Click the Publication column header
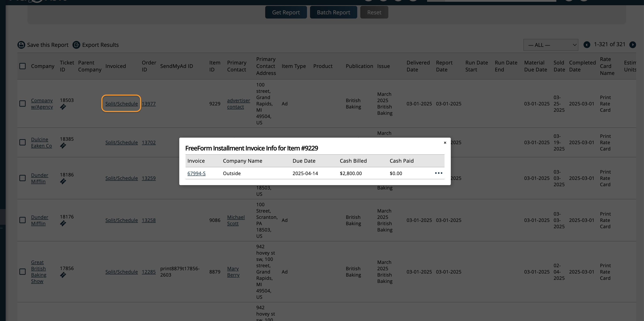644x321 pixels. pos(359,66)
